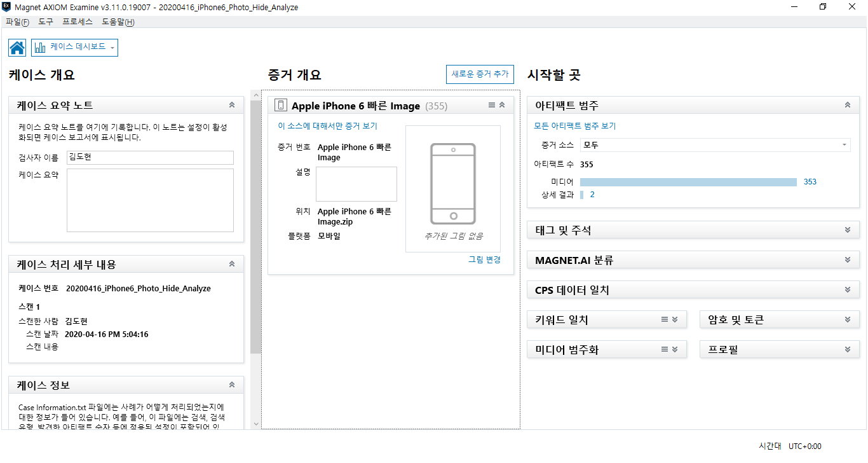868x463 pixels.
Task: Click the AXIOM Examine title bar icon
Action: pos(6,7)
